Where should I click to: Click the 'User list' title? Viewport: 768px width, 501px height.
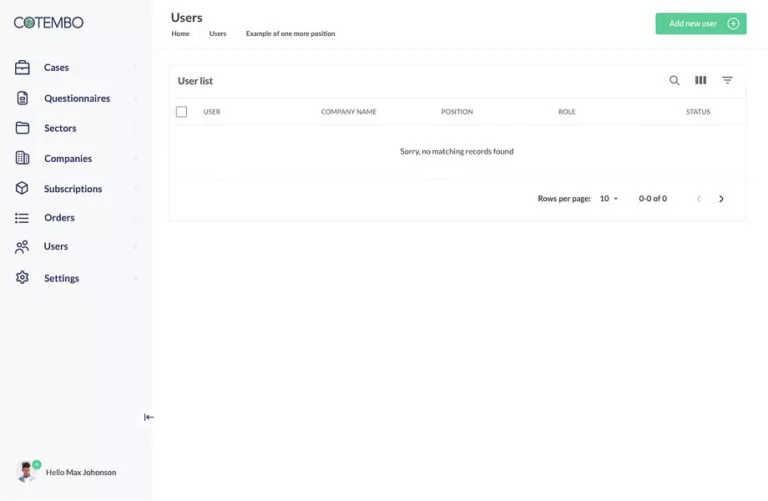tap(195, 81)
